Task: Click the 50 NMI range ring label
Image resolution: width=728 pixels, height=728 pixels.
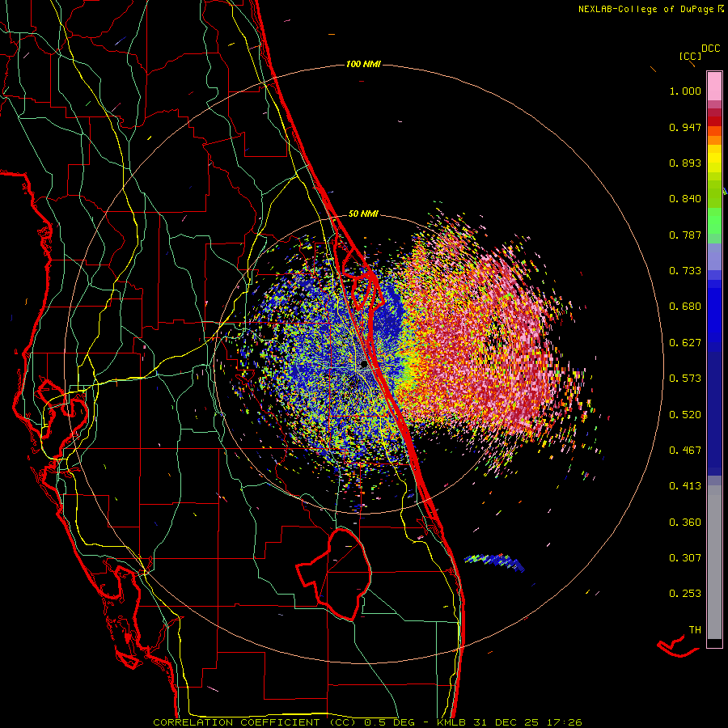Action: 363,214
